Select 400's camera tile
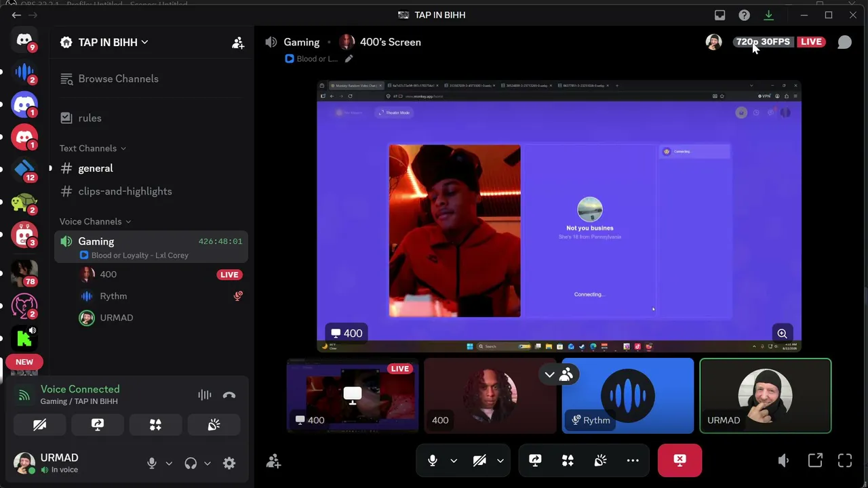Image resolution: width=868 pixels, height=488 pixels. (x=490, y=396)
